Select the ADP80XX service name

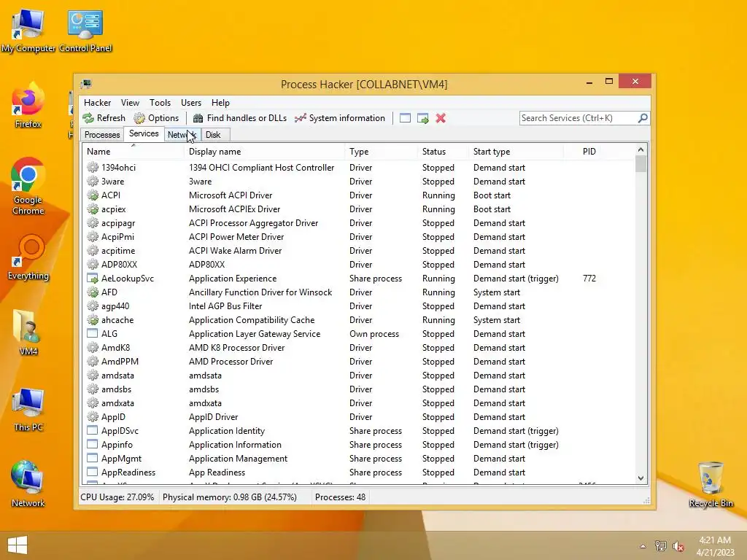(119, 264)
